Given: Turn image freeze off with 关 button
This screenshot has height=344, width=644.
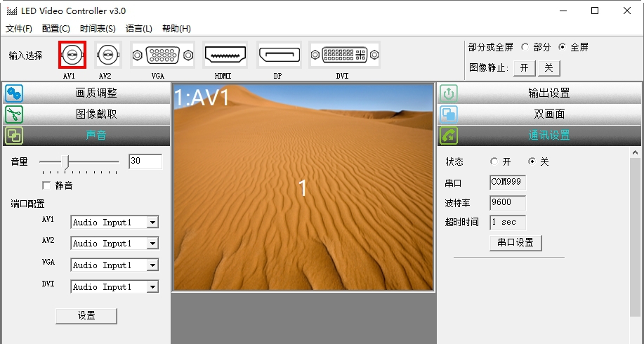Looking at the screenshot, I should [x=549, y=68].
